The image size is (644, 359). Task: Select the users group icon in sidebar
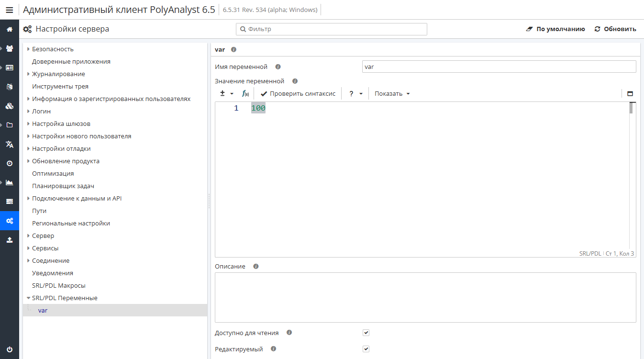pos(10,48)
